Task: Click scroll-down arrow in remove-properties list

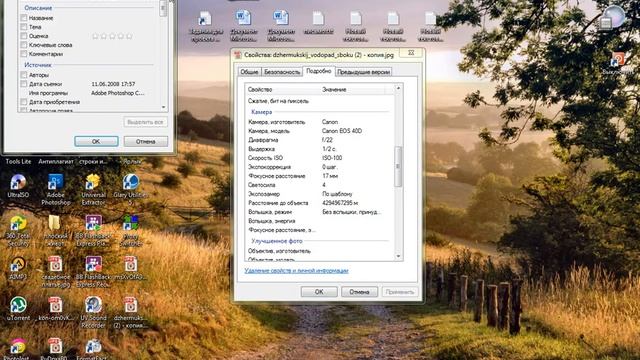Action: coord(163,107)
